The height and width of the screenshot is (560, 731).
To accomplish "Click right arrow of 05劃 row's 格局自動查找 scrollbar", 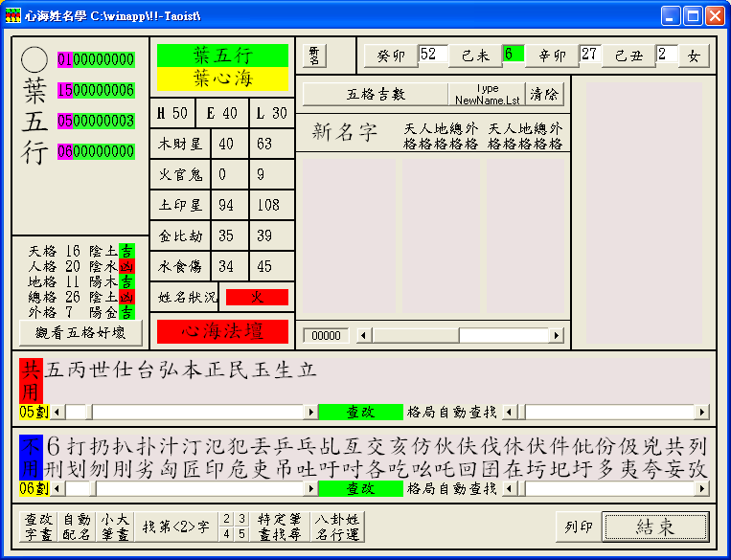I will point(701,412).
